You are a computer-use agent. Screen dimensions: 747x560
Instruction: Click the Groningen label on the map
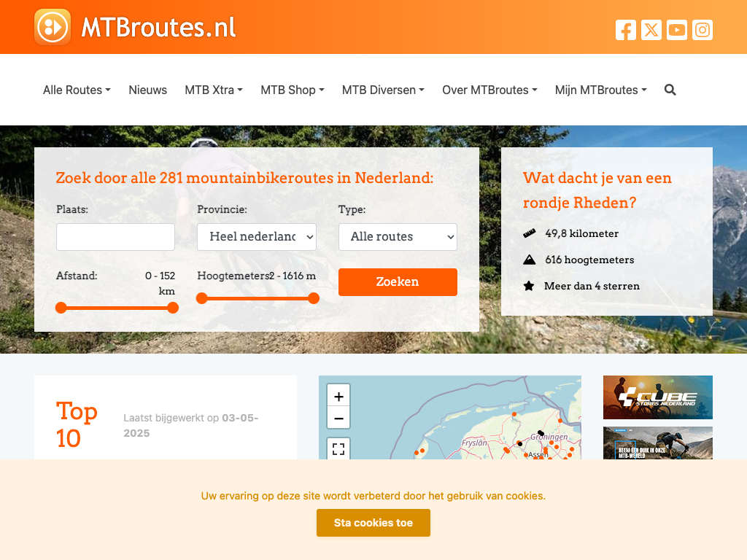click(x=549, y=437)
